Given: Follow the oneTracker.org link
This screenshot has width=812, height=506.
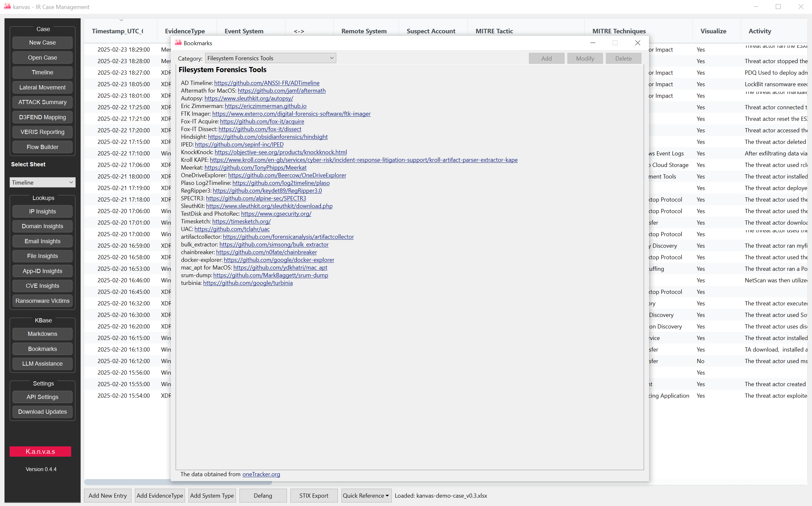Looking at the screenshot, I should [x=261, y=474].
